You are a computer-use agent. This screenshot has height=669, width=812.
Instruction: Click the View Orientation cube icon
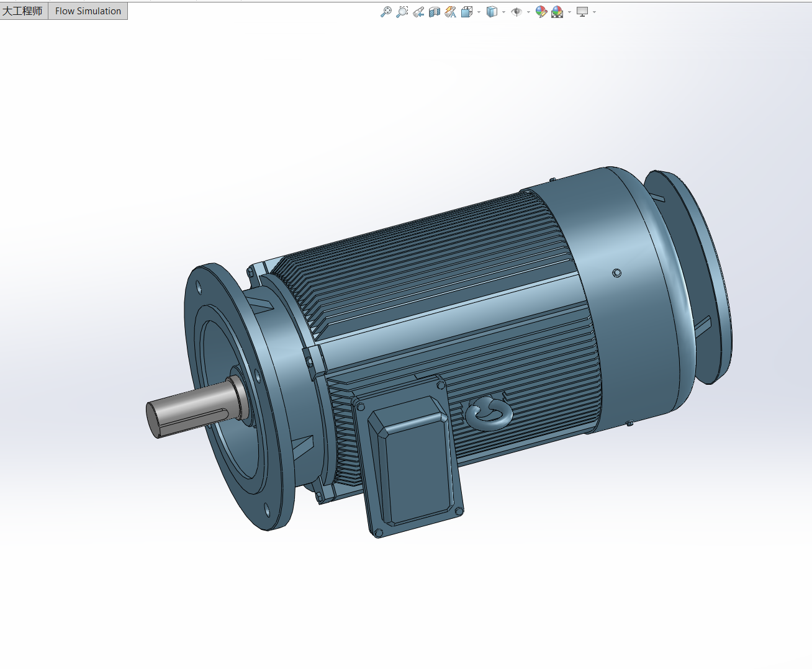coord(467,12)
